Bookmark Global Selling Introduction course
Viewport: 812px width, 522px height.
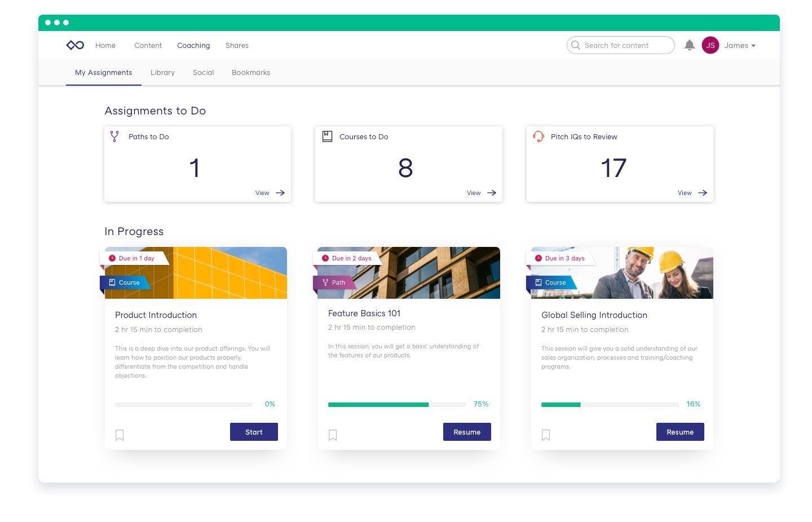(546, 435)
